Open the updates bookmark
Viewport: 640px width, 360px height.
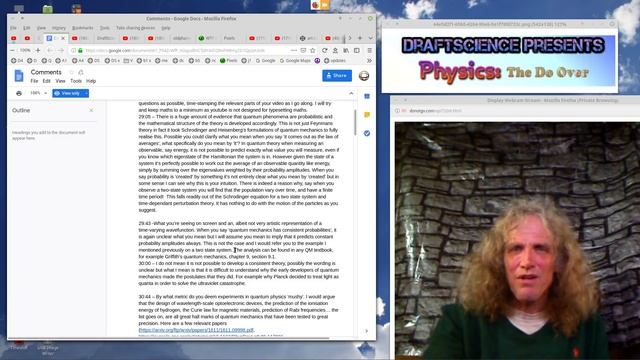(335, 60)
